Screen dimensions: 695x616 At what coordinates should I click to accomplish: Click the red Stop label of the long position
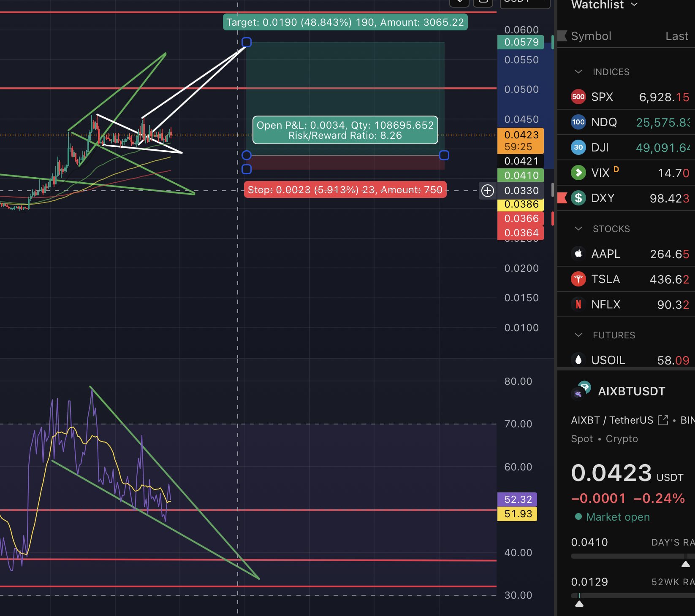[345, 190]
